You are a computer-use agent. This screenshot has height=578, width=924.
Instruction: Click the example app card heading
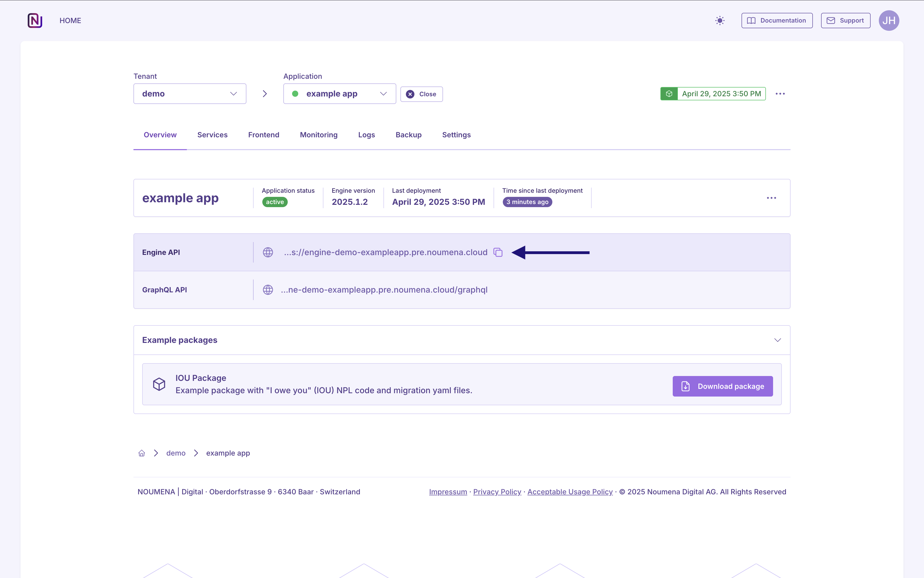[x=180, y=198]
